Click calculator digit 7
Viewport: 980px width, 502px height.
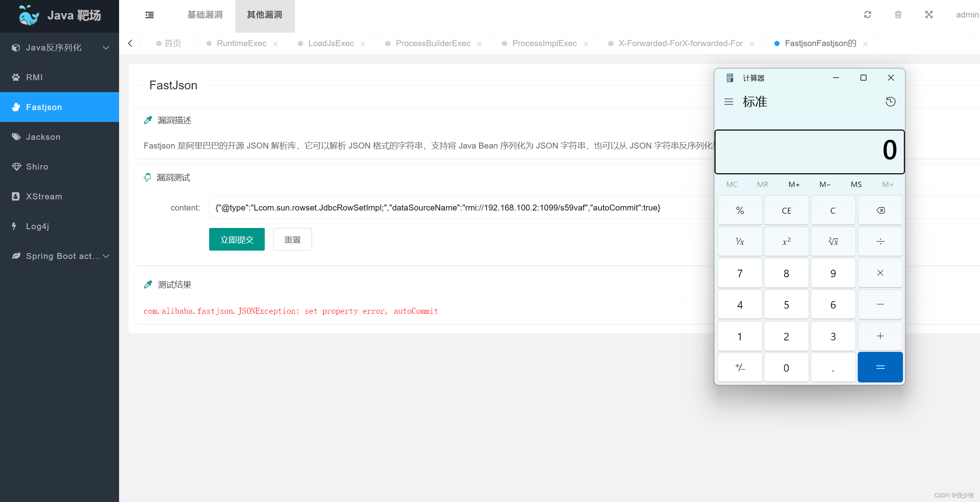coord(740,273)
